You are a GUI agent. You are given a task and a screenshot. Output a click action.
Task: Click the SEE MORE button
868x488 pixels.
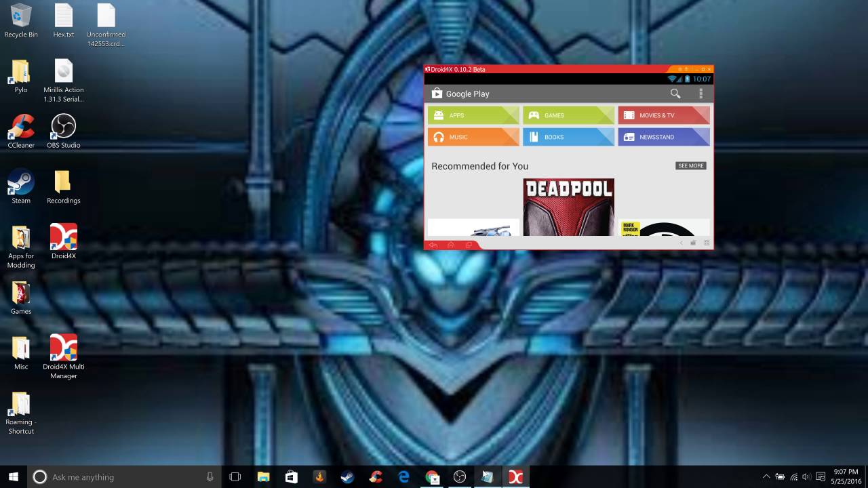click(x=691, y=165)
